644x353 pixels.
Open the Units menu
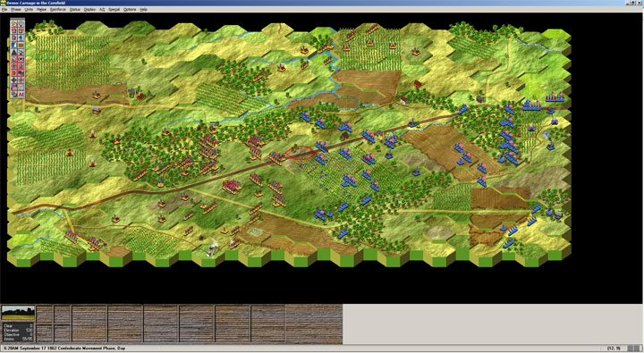click(x=29, y=9)
